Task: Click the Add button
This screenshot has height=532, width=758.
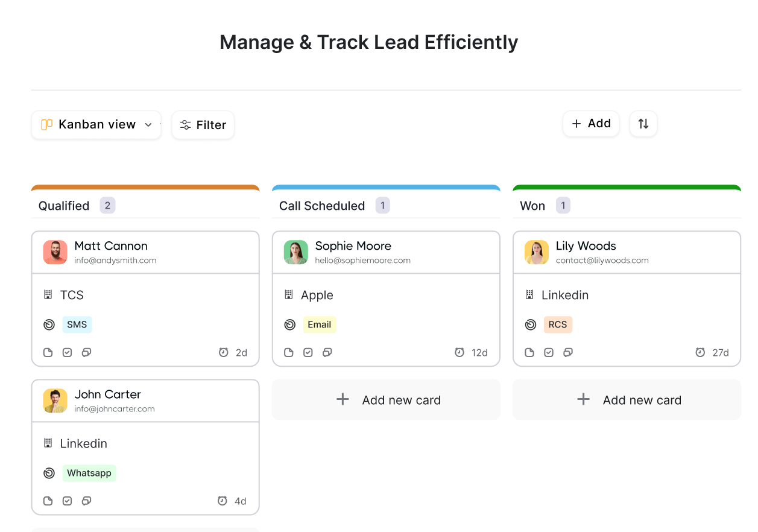Action: [x=591, y=123]
